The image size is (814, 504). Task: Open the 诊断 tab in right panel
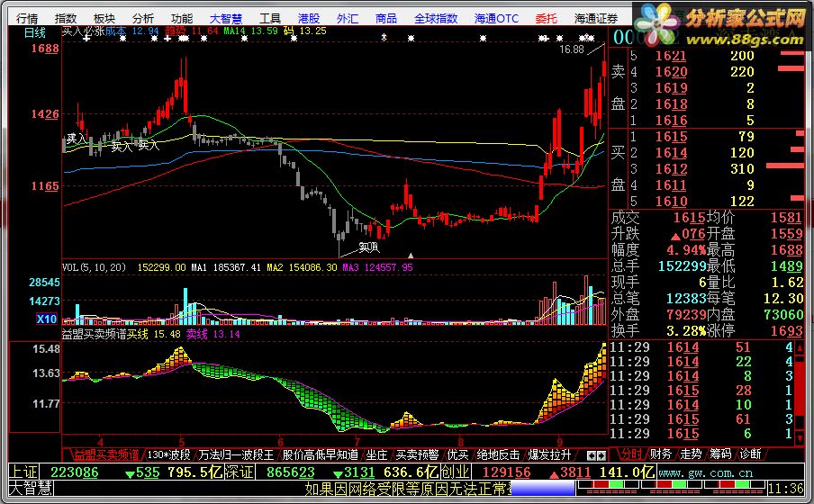750,454
